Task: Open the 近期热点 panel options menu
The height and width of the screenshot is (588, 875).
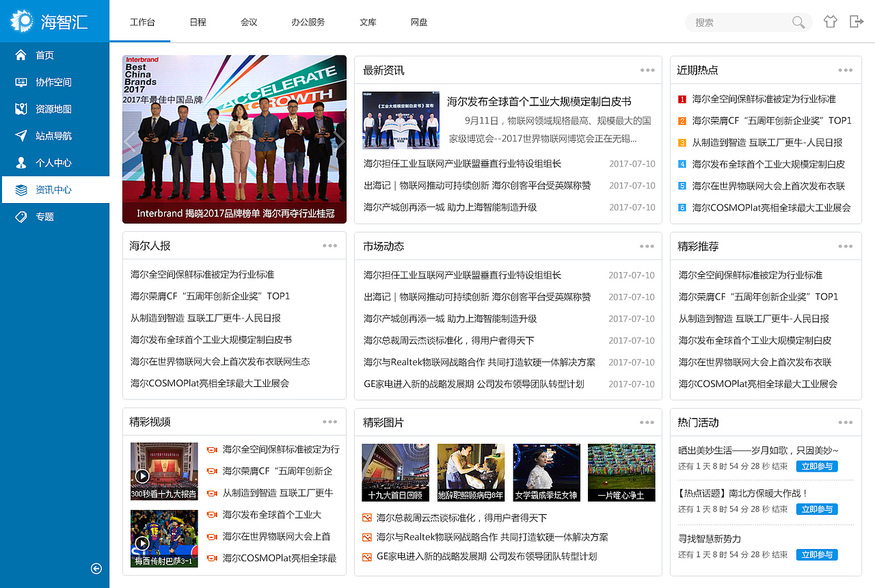Action: 846,70
